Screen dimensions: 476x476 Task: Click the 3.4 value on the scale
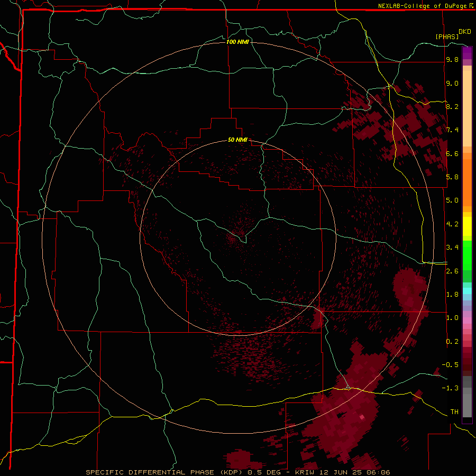[452, 248]
